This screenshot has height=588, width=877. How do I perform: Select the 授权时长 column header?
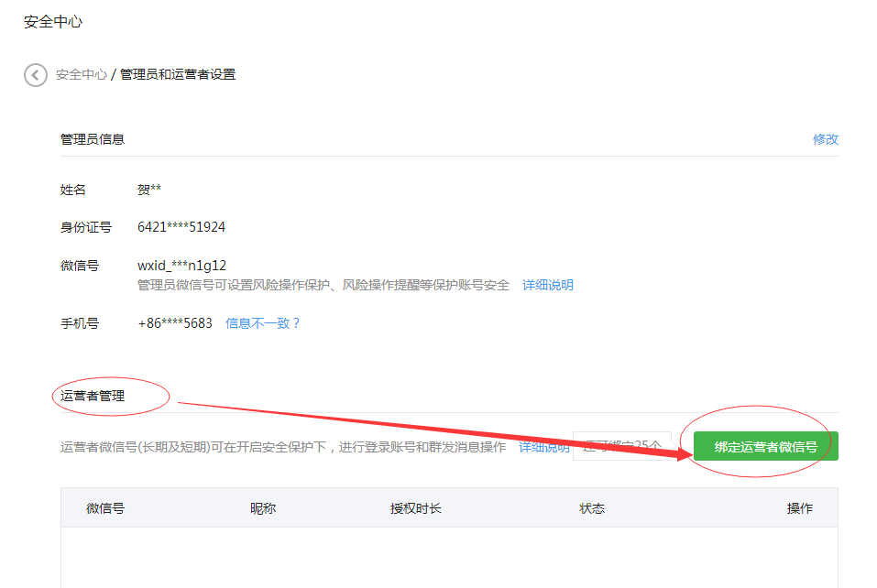415,508
